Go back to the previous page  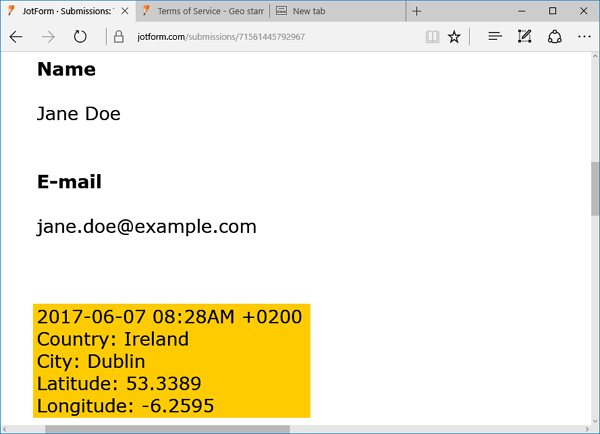[x=16, y=37]
